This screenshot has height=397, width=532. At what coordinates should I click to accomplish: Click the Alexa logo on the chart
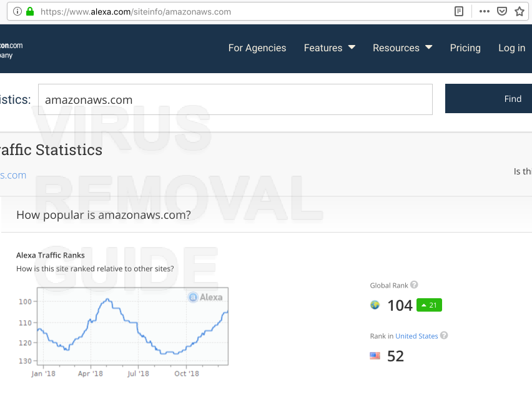[x=205, y=297]
